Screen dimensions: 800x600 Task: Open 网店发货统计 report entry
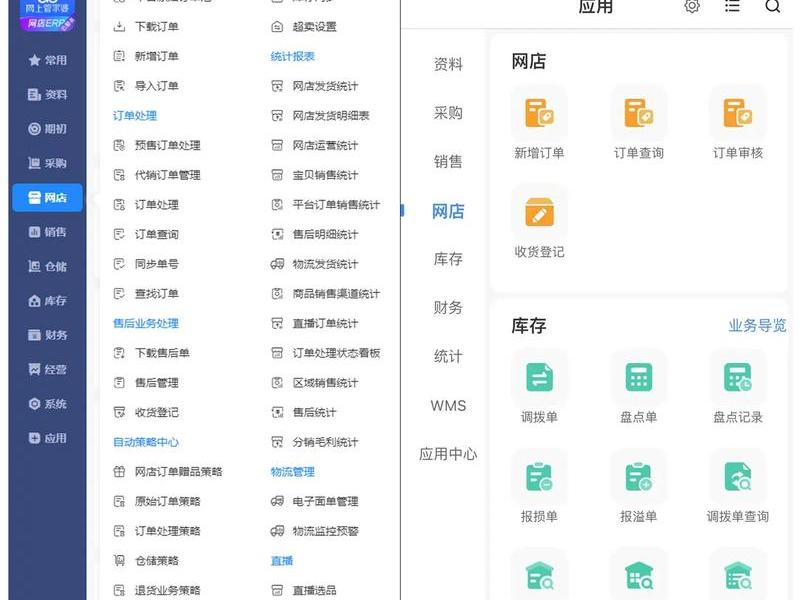315,86
